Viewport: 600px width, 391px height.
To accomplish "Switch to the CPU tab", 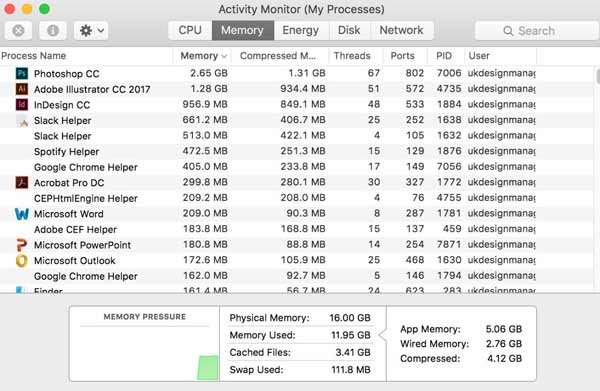I will (190, 30).
